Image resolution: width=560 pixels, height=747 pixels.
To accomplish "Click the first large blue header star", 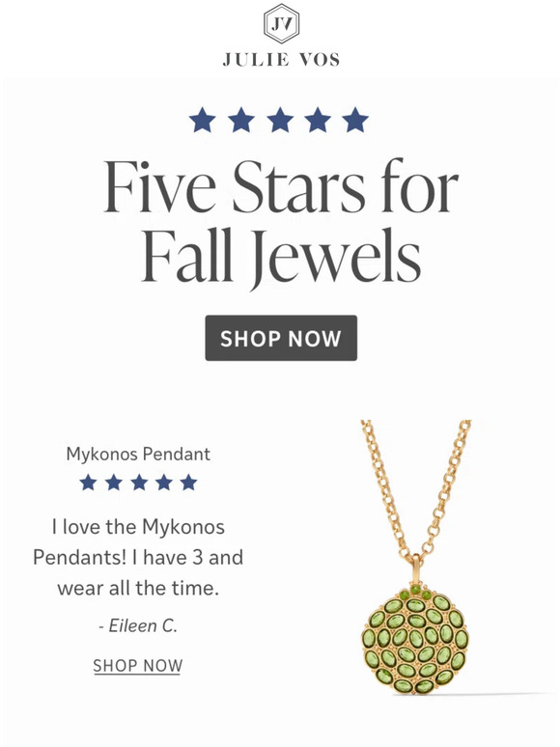I will tap(203, 120).
